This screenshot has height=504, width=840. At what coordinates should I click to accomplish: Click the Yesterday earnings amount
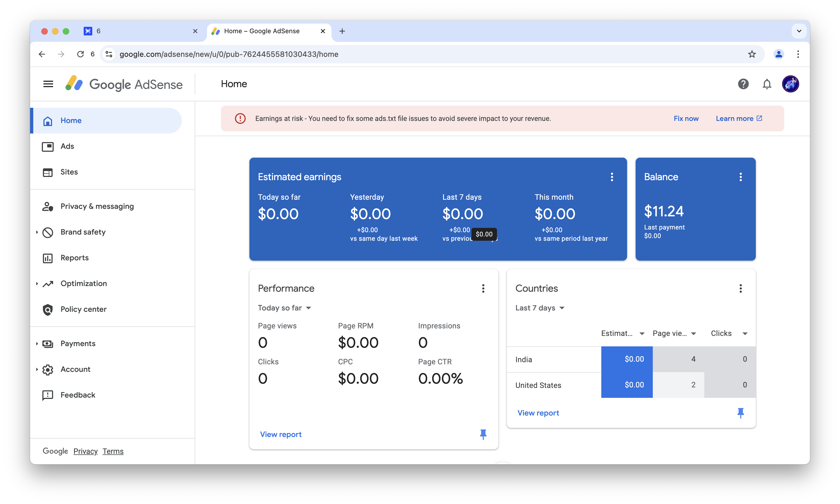[x=370, y=214]
